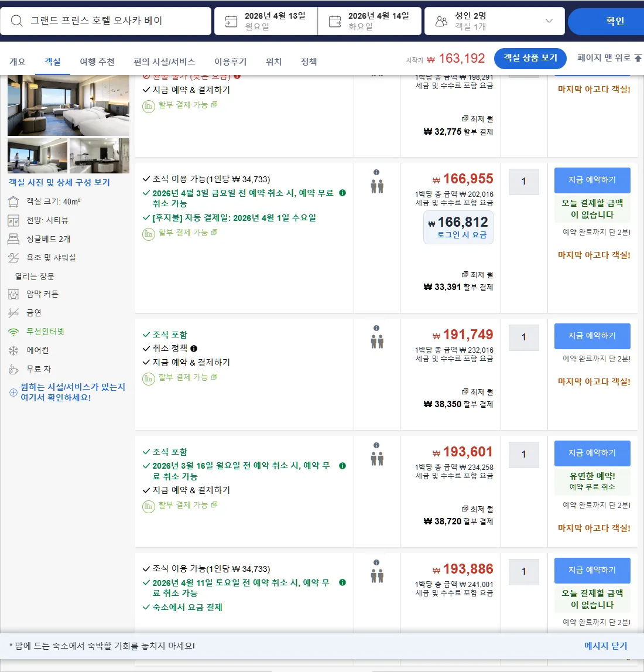Click info icon after 2026년 4월 11일 cancellation text
Image resolution: width=644 pixels, height=672 pixels.
click(342, 582)
